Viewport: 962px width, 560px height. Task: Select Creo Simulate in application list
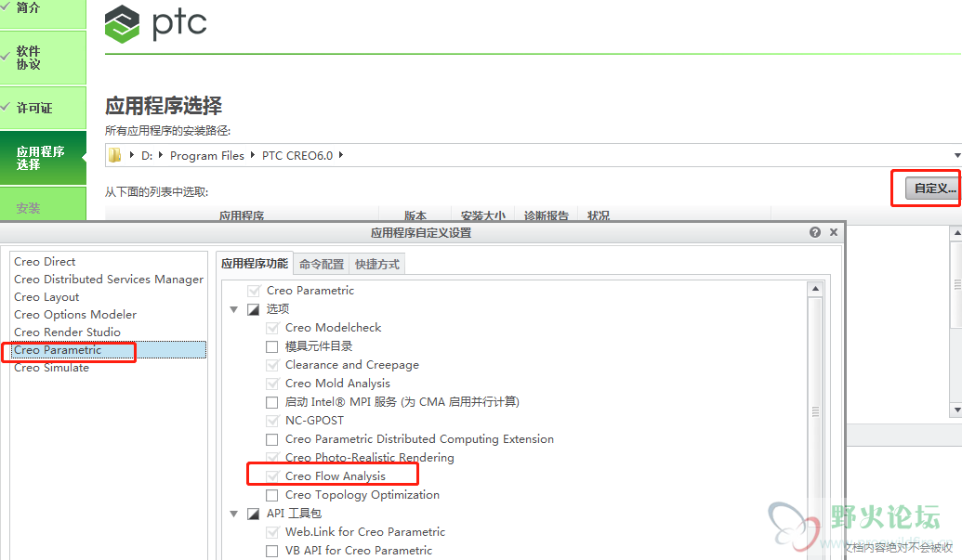point(51,368)
